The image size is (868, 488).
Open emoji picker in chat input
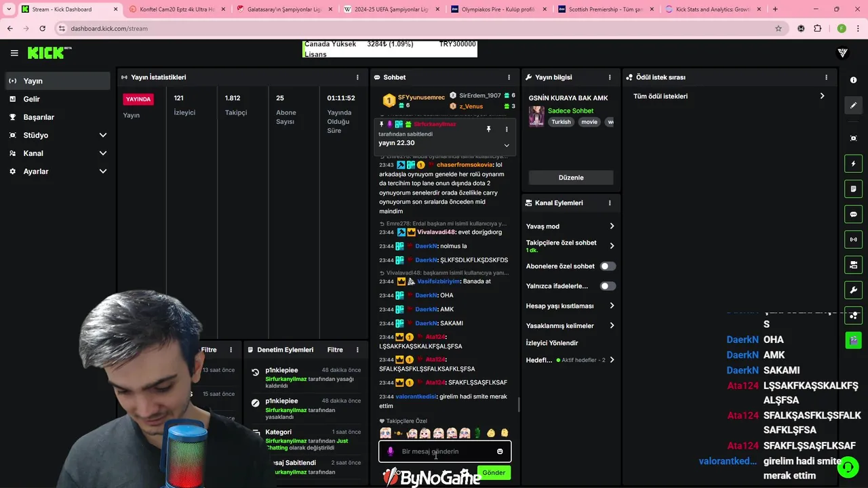500,451
